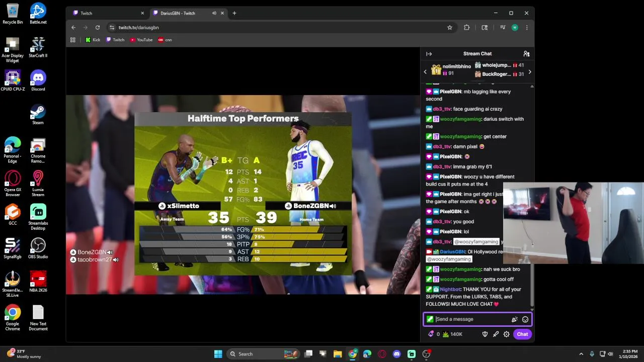Open weather widget 33°F Mostly sunny

click(24, 354)
